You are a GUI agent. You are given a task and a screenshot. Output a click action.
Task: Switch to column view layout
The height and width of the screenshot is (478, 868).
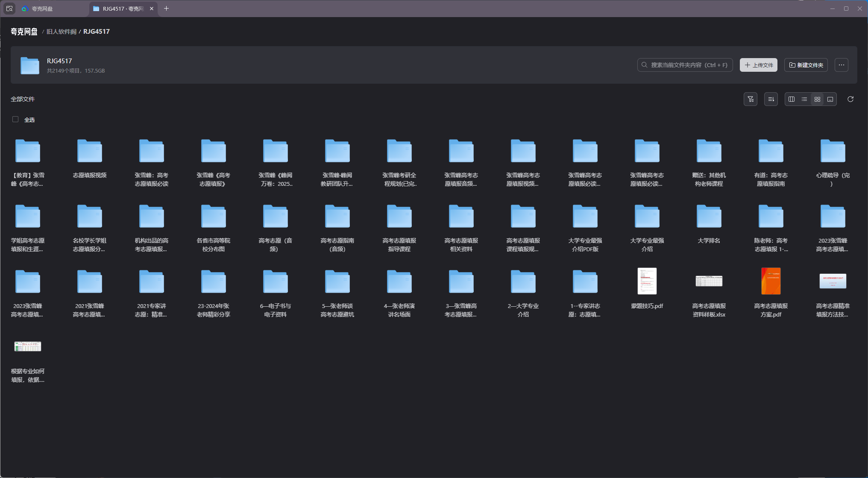click(x=792, y=99)
